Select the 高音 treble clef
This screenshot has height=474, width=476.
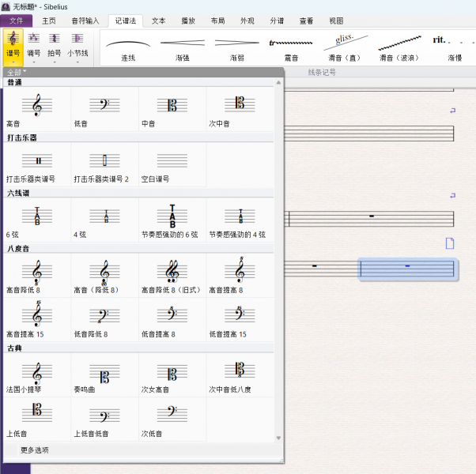37,109
